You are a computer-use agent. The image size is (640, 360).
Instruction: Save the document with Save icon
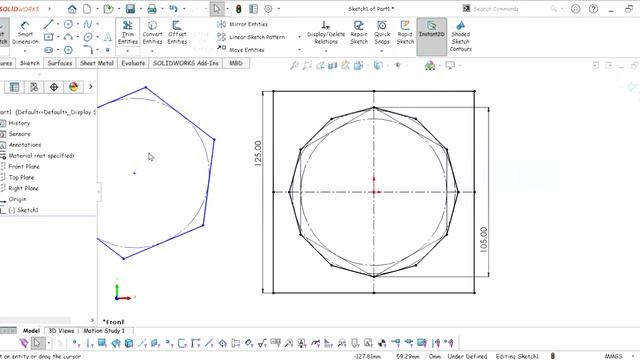click(130, 9)
